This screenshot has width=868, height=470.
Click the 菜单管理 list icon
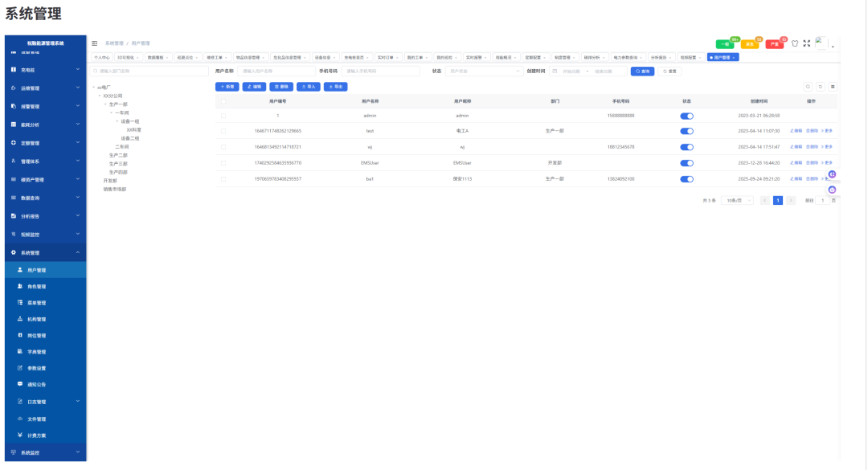point(20,303)
